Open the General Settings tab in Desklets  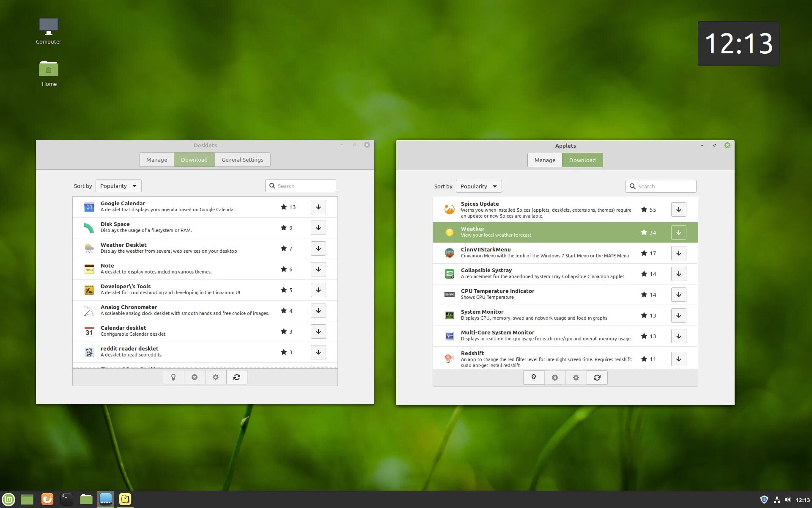[x=242, y=160]
